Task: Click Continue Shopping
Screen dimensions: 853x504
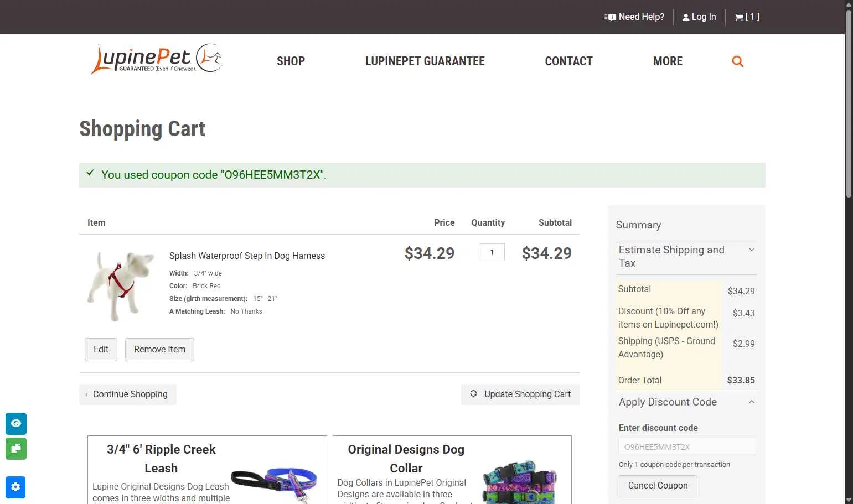Action: point(128,394)
